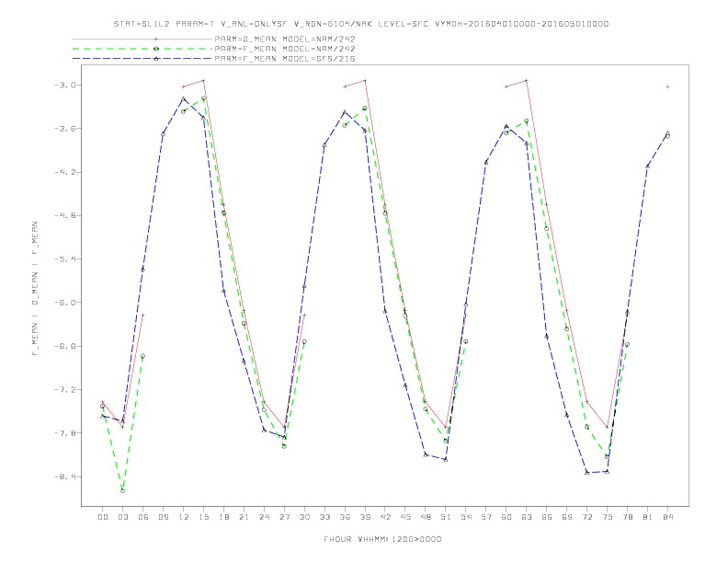Click x-axis forecast hour label 63
This screenshot has height=563, width=728.
click(527, 517)
